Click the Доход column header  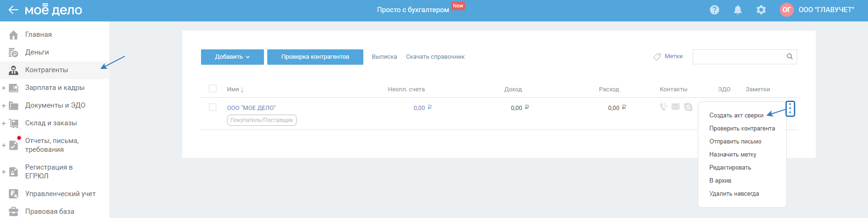513,89
